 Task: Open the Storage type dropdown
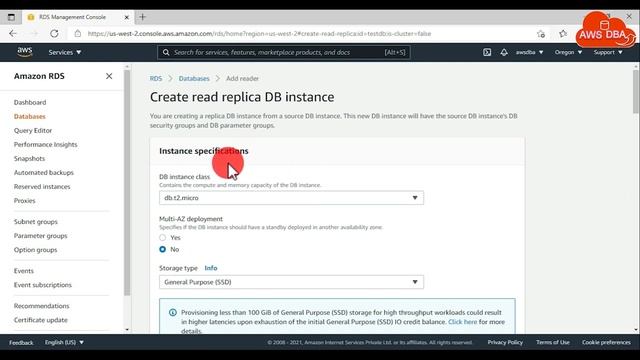click(x=291, y=282)
